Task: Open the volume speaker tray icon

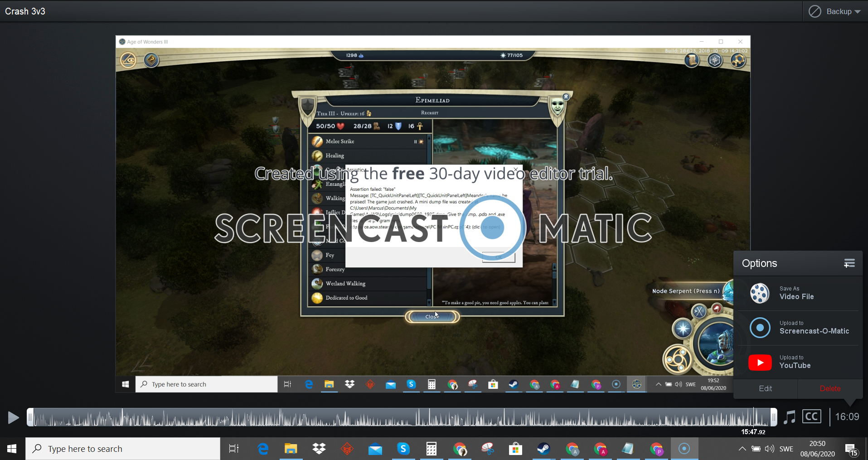Action: [x=769, y=449]
